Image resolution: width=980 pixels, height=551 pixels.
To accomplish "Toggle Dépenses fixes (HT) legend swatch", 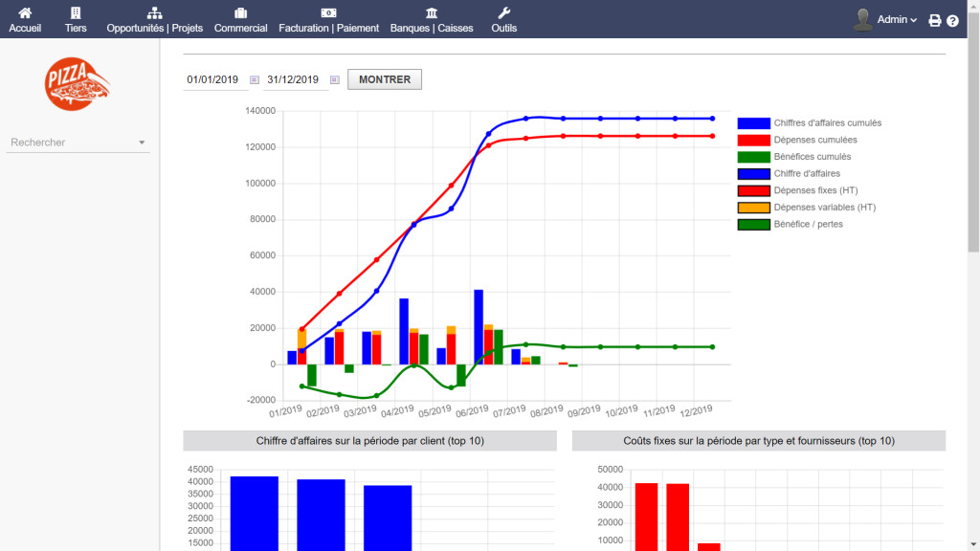I will pos(753,190).
